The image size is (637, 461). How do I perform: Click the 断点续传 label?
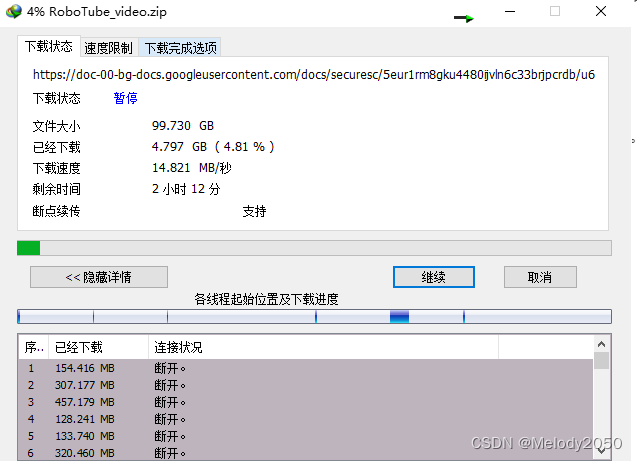tap(56, 211)
